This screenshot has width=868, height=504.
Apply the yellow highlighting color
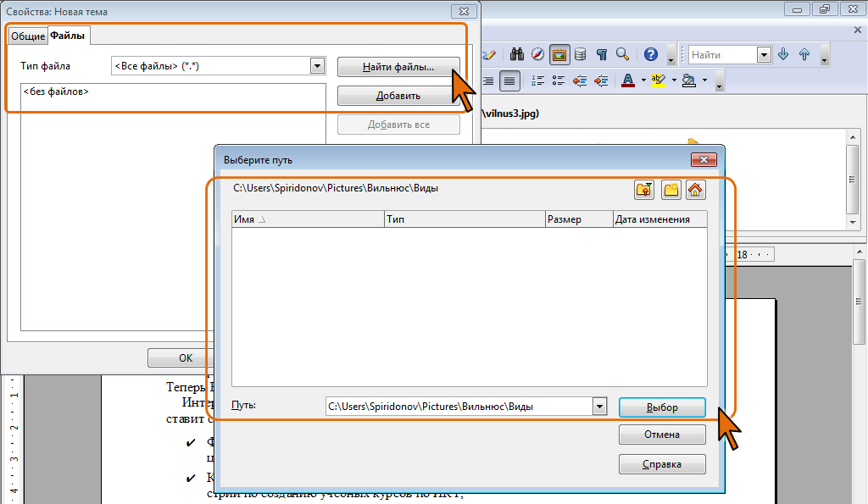pyautogui.click(x=659, y=80)
